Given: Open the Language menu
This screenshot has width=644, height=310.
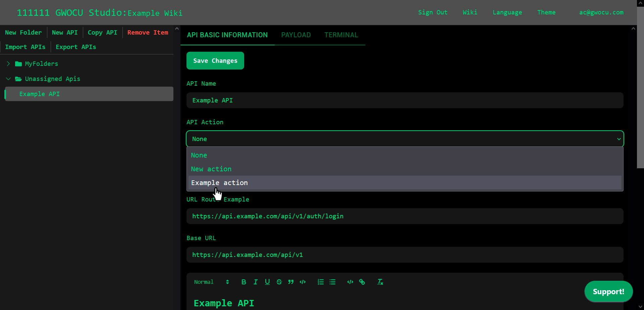Looking at the screenshot, I should pos(507,12).
